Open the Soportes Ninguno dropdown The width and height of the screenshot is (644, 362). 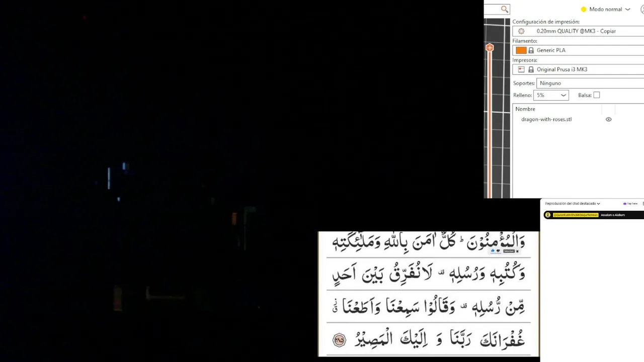[590, 83]
